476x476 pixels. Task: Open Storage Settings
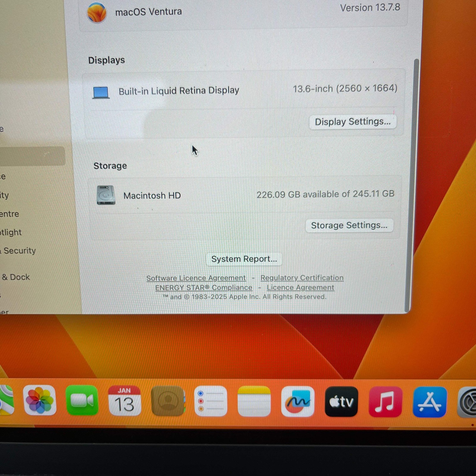[349, 226]
